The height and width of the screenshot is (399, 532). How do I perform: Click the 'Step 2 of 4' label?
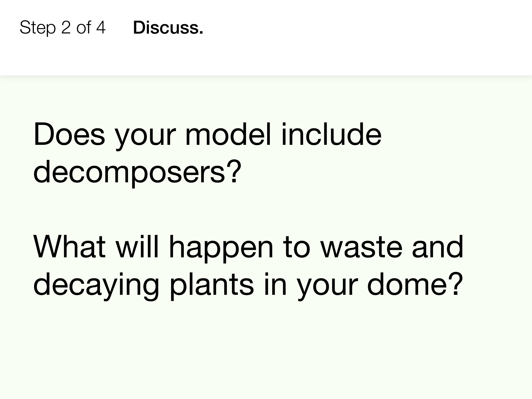(63, 27)
